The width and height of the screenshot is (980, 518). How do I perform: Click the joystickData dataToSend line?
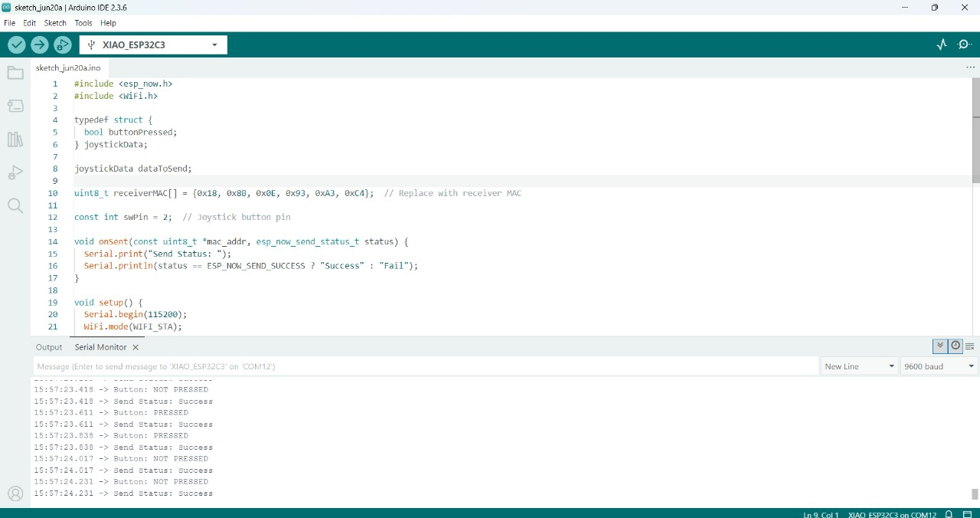tap(133, 169)
